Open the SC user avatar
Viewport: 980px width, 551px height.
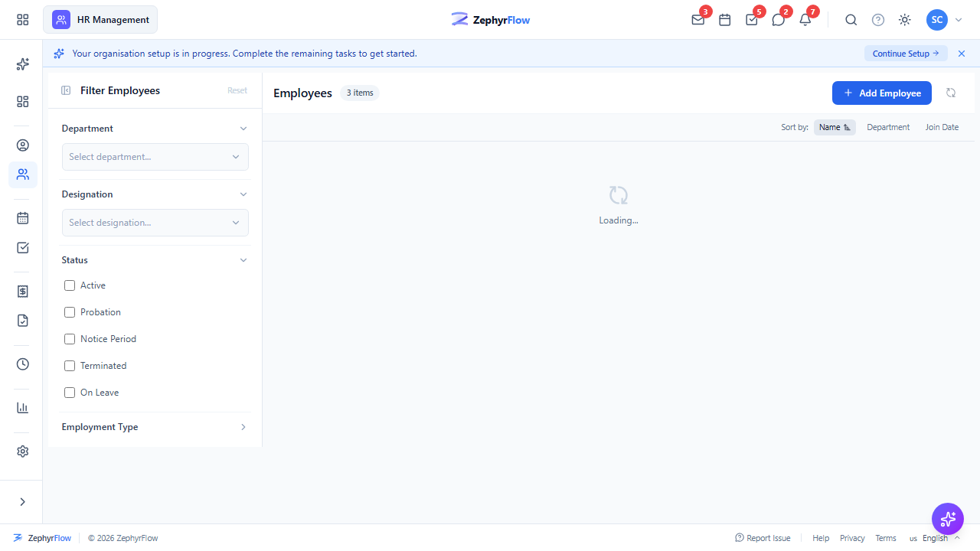[x=937, y=20]
